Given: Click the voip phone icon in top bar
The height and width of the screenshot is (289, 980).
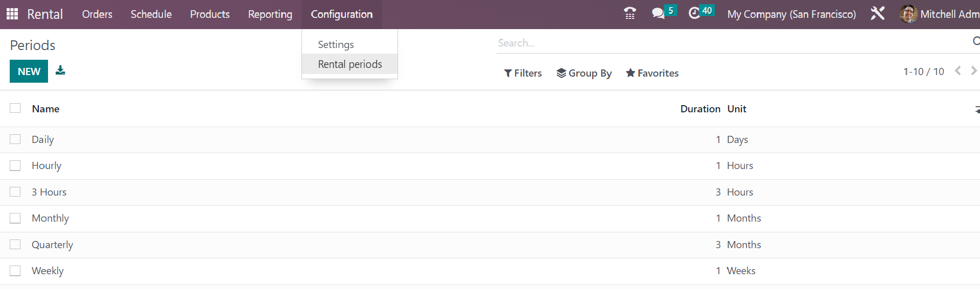Looking at the screenshot, I should coord(630,14).
